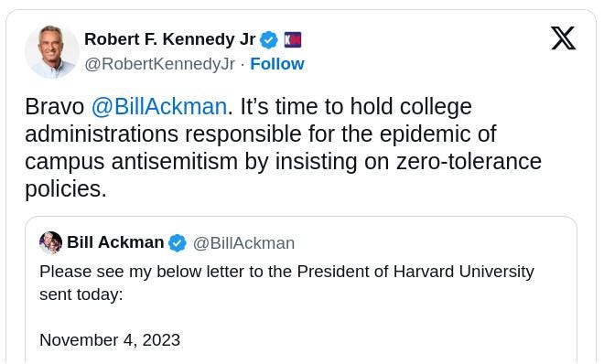Click 'Harvard University' in the quoted tweet text
Screen dimensions: 604x364
click(x=463, y=272)
